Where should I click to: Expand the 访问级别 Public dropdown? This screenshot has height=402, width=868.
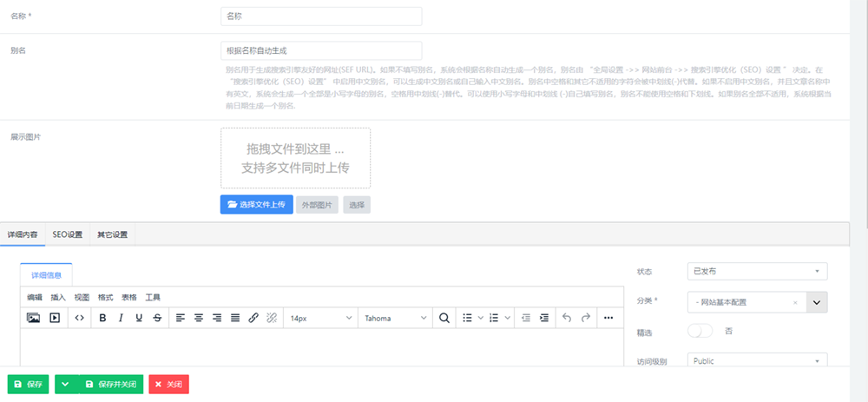click(x=756, y=360)
